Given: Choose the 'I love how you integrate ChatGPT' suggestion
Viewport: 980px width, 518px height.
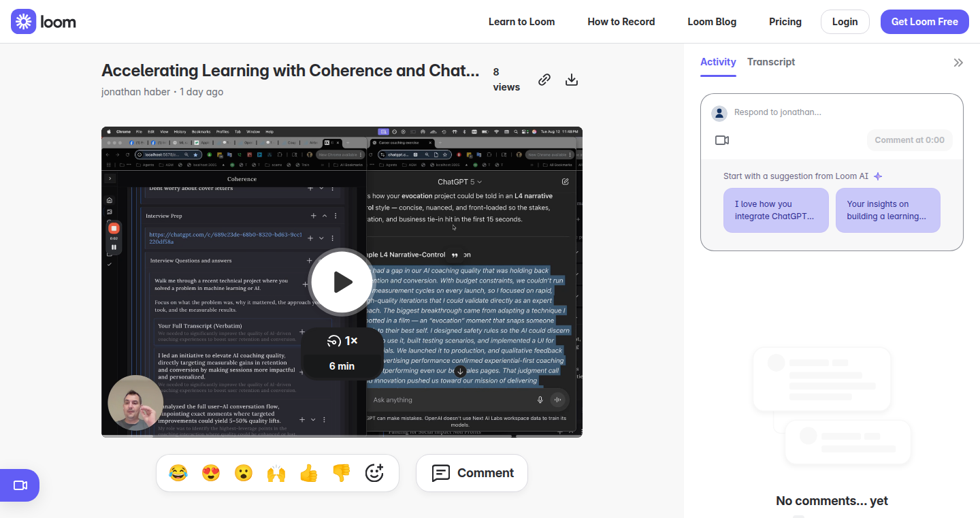Looking at the screenshot, I should coord(776,210).
